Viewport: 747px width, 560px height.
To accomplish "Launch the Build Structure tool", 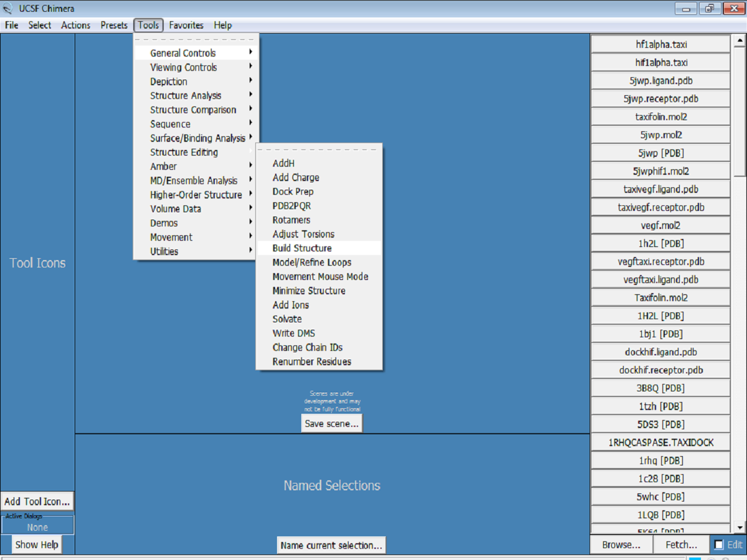I will [x=319, y=248].
